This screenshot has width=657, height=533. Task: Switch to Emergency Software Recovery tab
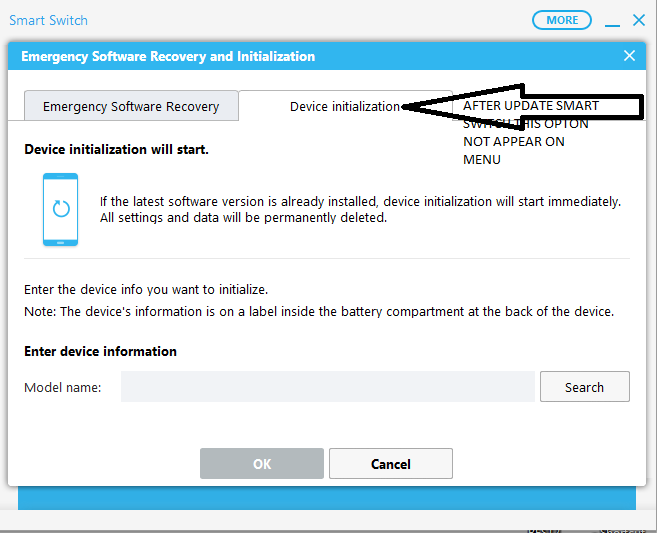coord(131,106)
